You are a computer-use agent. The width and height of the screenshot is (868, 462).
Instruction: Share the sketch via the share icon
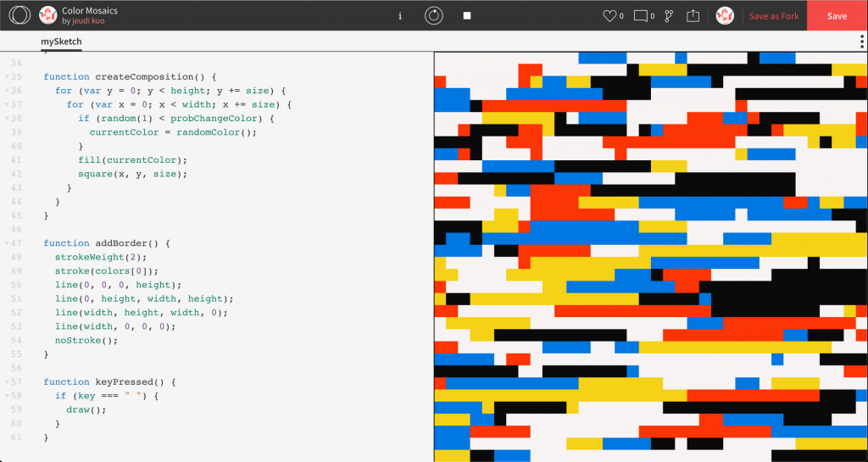pos(693,16)
